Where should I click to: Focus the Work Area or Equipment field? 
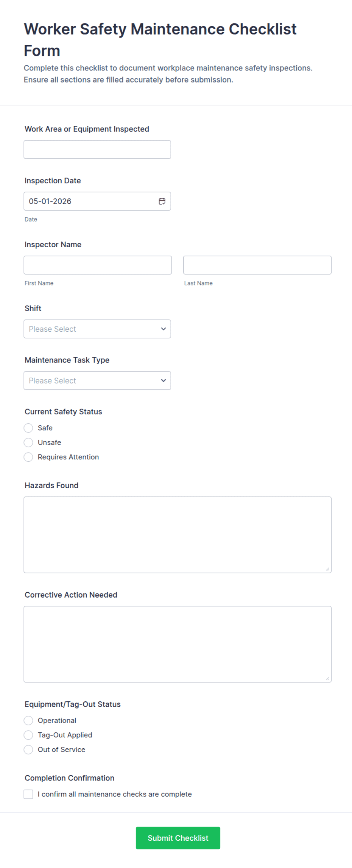tap(97, 150)
